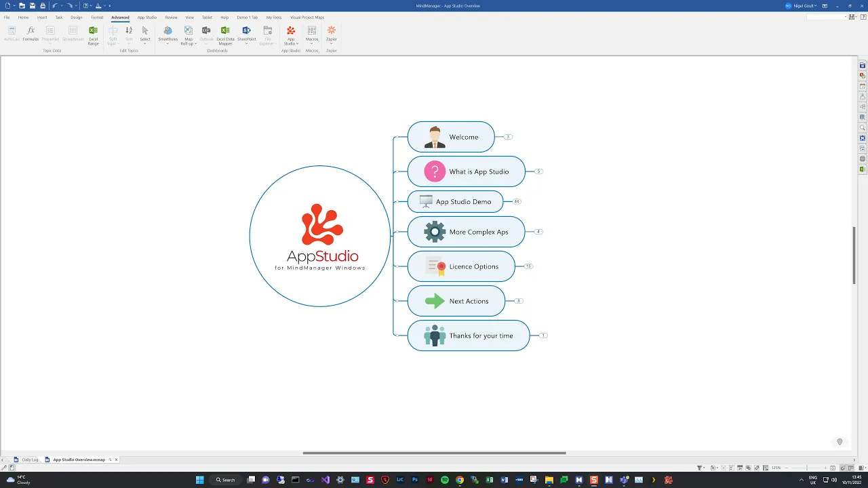
Task: Expand the Thanks for your time subtopics
Action: tap(543, 335)
